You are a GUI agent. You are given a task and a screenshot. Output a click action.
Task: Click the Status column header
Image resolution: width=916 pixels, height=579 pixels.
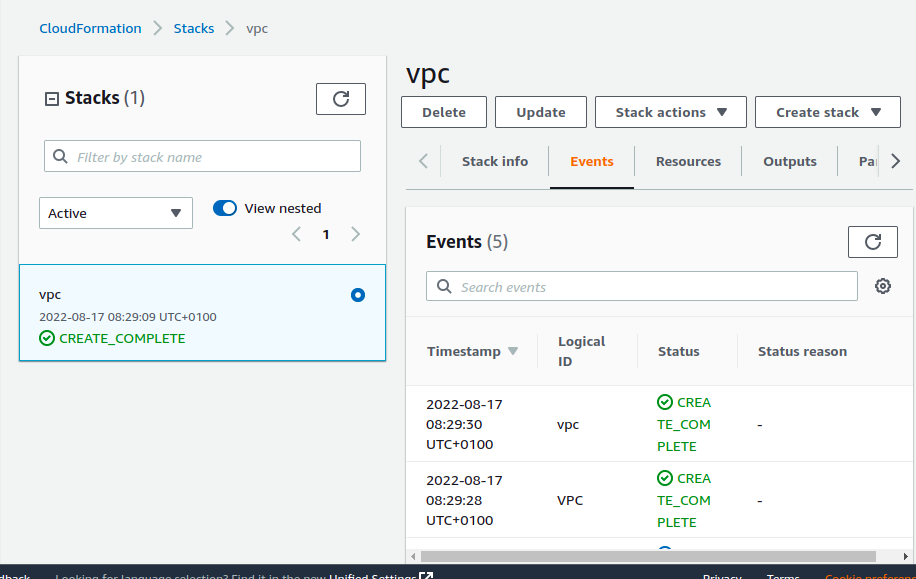(x=678, y=351)
